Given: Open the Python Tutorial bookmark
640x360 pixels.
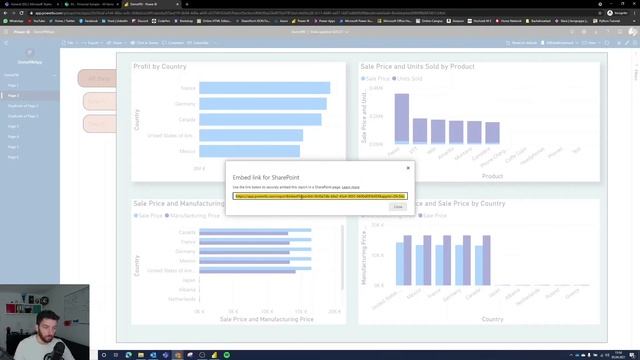Looking at the screenshot, I should coord(606,21).
